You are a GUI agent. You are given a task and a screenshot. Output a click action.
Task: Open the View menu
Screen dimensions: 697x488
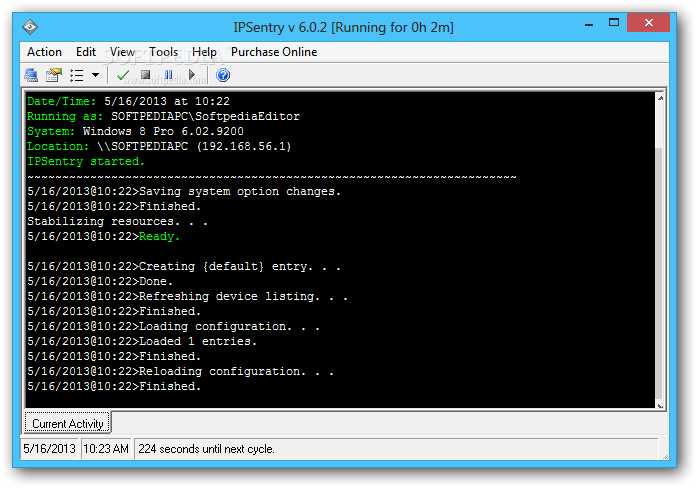[x=122, y=52]
